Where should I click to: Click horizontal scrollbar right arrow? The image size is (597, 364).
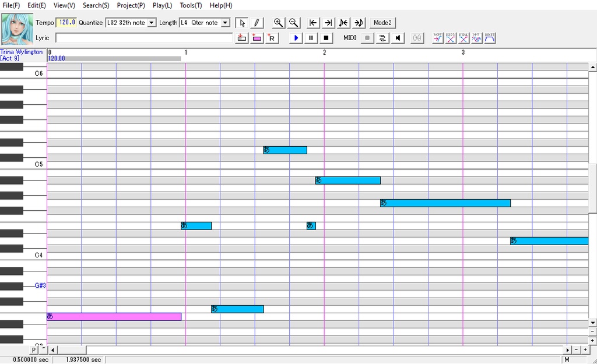point(568,350)
